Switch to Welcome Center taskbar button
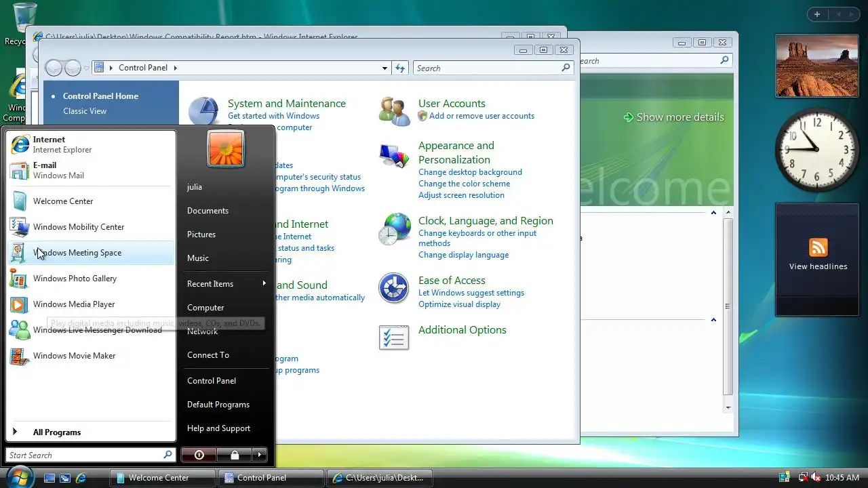Screen dimensions: 868x488 click(163, 478)
